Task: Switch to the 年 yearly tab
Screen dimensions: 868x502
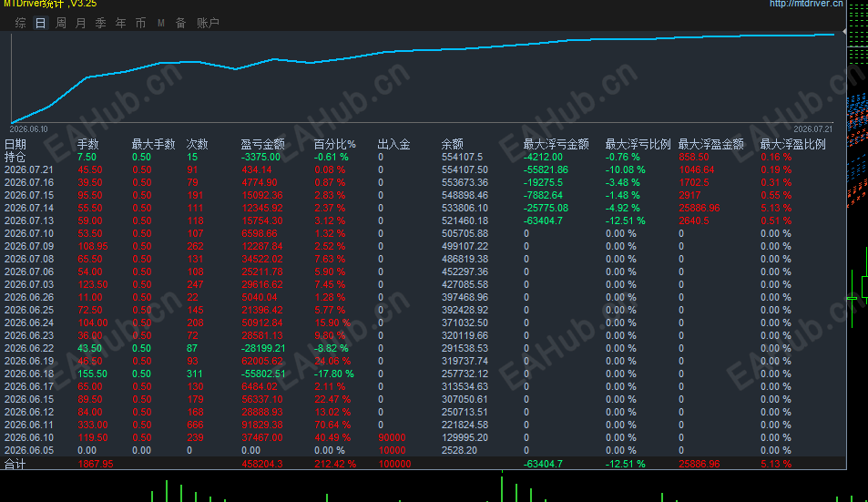Action: (120, 23)
